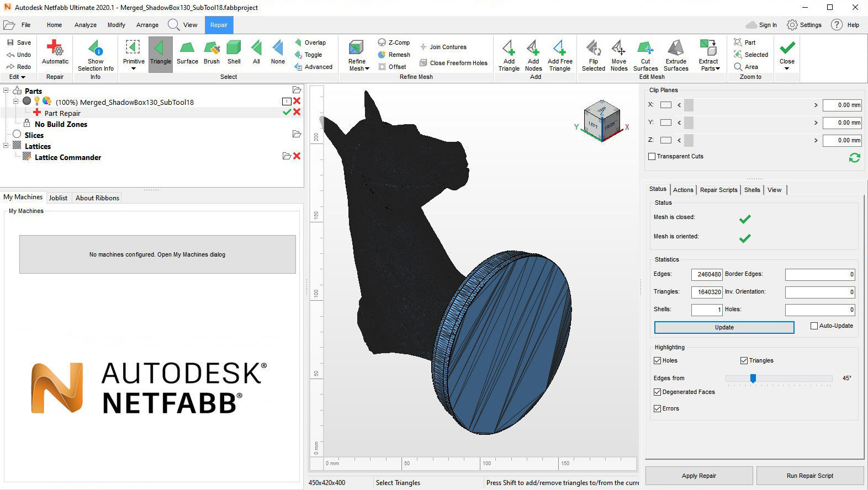This screenshot has height=490, width=868.
Task: Click the view orientation cube
Action: (602, 120)
